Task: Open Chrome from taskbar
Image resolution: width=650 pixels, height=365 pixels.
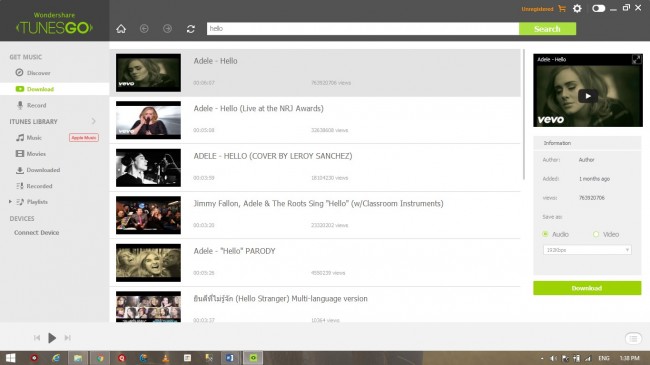Action: [100, 358]
